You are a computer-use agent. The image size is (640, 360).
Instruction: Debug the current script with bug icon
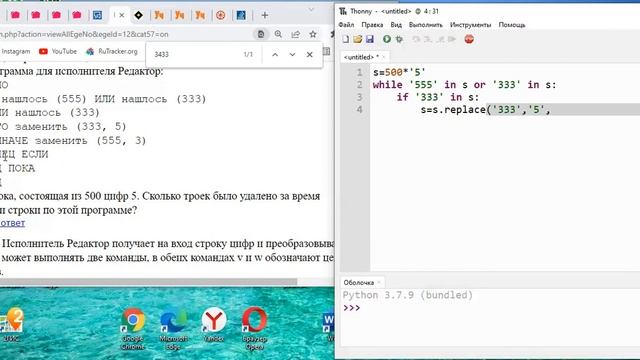point(399,39)
